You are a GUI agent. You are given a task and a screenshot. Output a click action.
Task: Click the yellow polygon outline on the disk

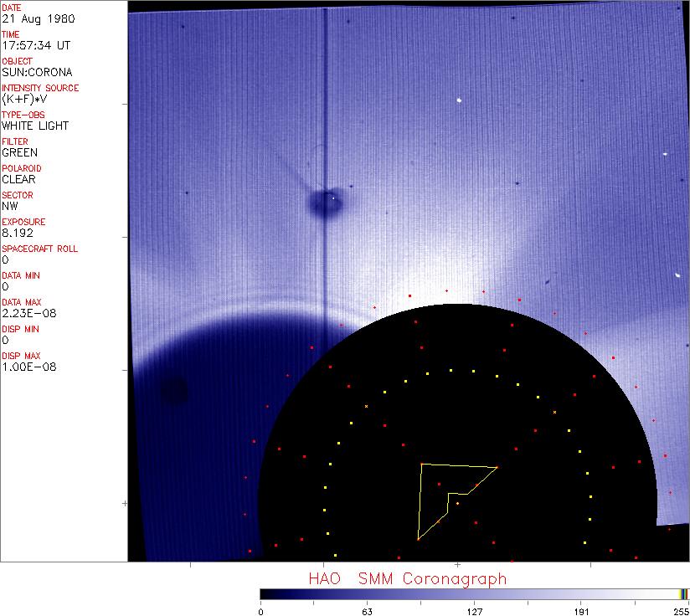click(420, 502)
